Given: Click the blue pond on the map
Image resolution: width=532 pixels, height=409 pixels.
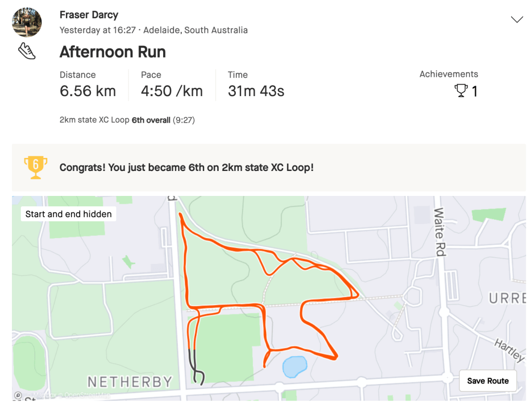Looking at the screenshot, I should click(x=295, y=366).
